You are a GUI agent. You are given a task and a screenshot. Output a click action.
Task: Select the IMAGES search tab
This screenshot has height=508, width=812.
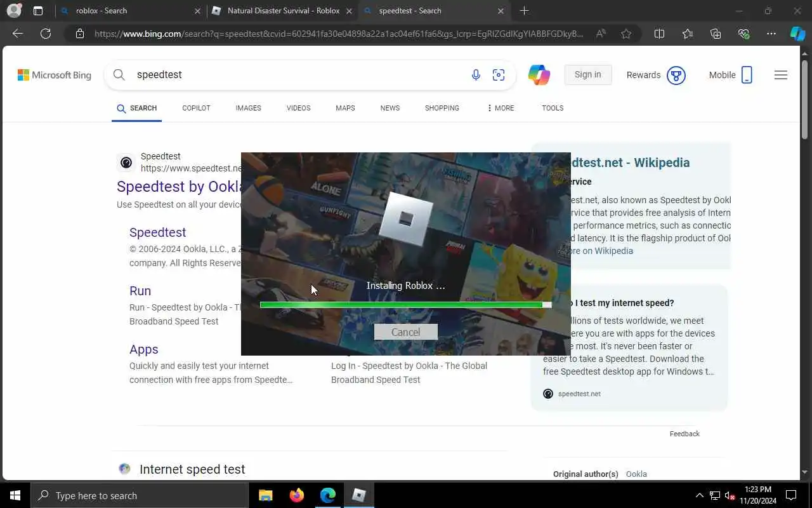click(248, 108)
